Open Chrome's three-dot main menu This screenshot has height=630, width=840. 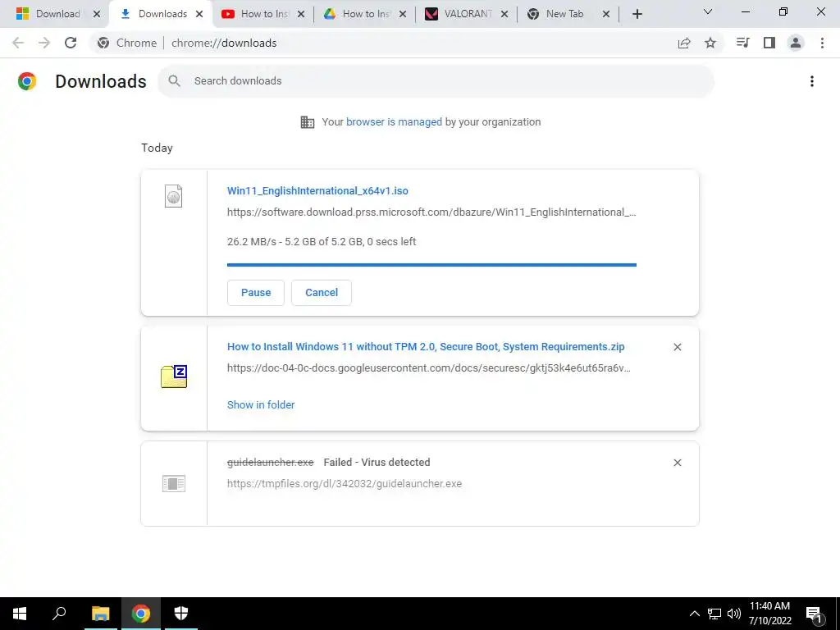click(822, 43)
